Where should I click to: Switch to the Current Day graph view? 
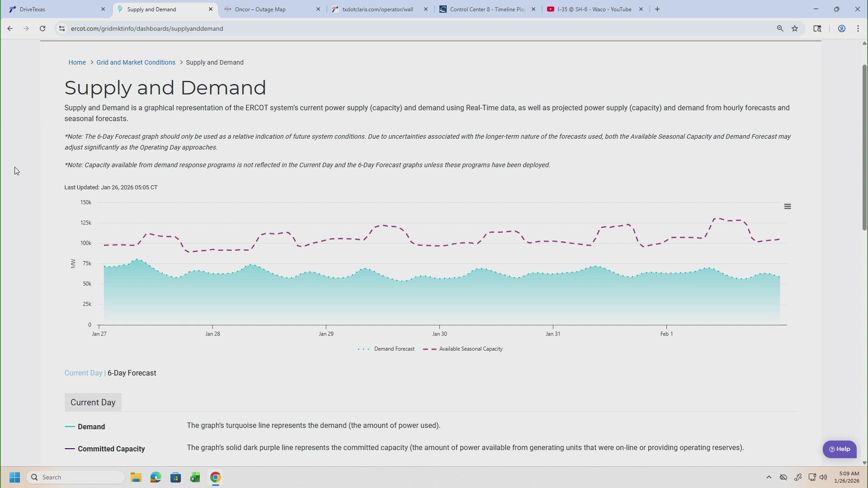coord(83,373)
